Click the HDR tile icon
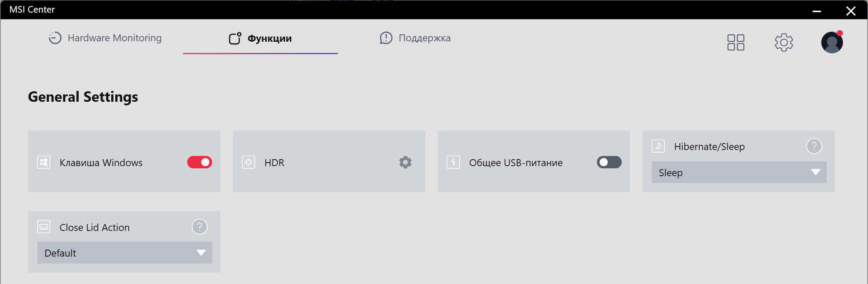This screenshot has height=284, width=868. click(248, 162)
